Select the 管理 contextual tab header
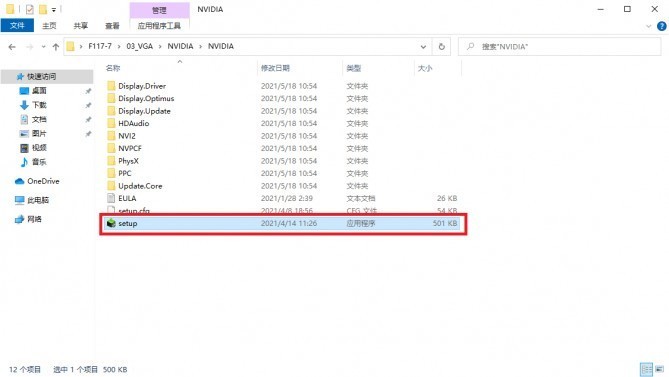Image resolution: width=669 pixels, height=377 pixels. [159, 10]
